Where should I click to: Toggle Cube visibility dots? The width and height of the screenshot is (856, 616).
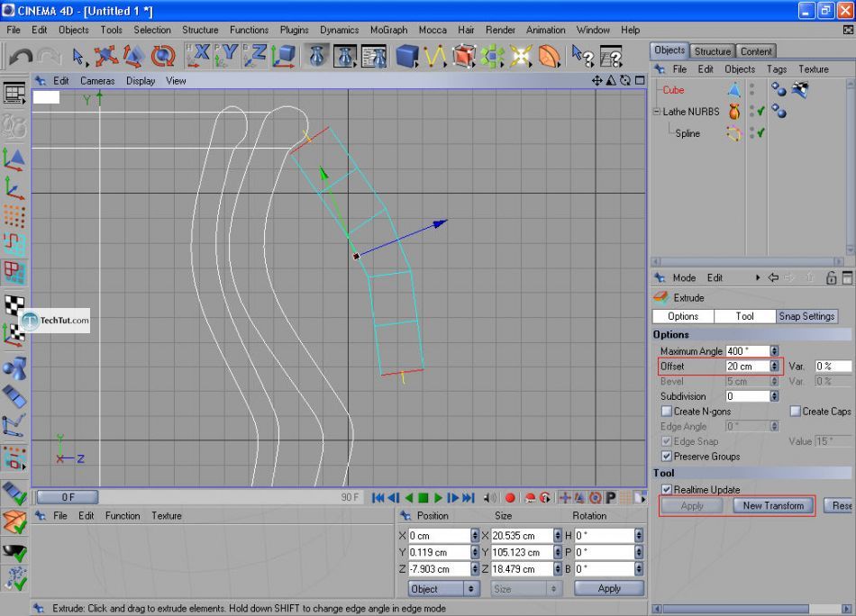click(x=751, y=89)
